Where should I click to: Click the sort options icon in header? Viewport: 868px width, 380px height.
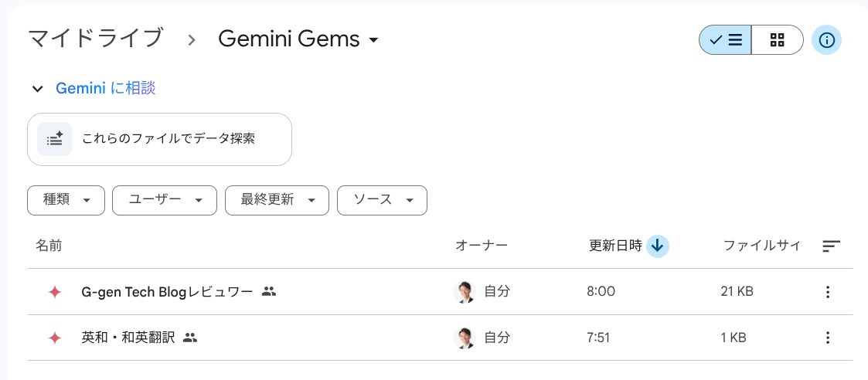(831, 246)
